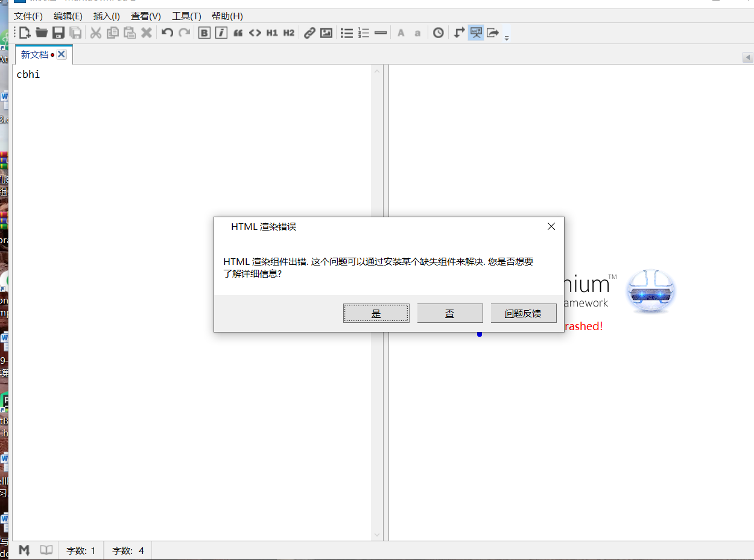Screen dimensions: 754x560
Task: Click the change layout arrow toolbar icon
Action: tap(459, 33)
